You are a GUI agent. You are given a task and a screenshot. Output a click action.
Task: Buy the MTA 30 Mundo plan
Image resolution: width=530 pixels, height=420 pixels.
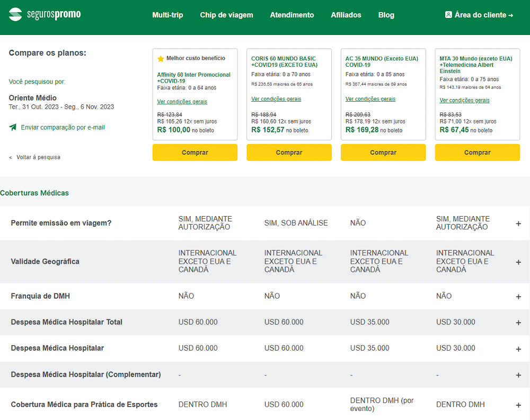pos(478,153)
